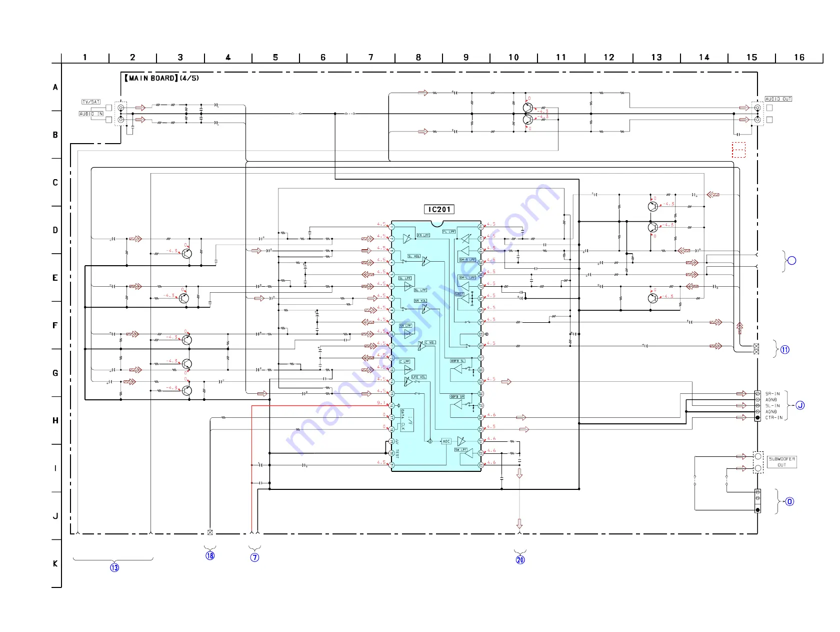Click the DBFB SL block label
The width and height of the screenshot is (840, 632).
click(x=457, y=361)
